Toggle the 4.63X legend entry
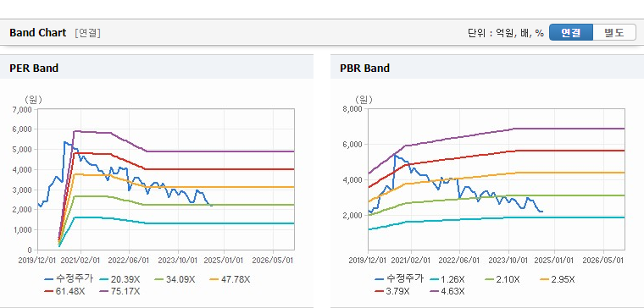644x308 pixels. [x=447, y=291]
